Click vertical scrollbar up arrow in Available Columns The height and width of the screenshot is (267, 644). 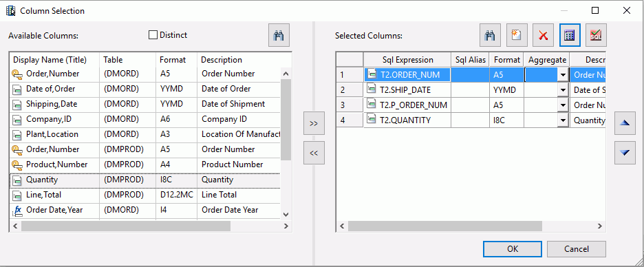[x=286, y=74]
